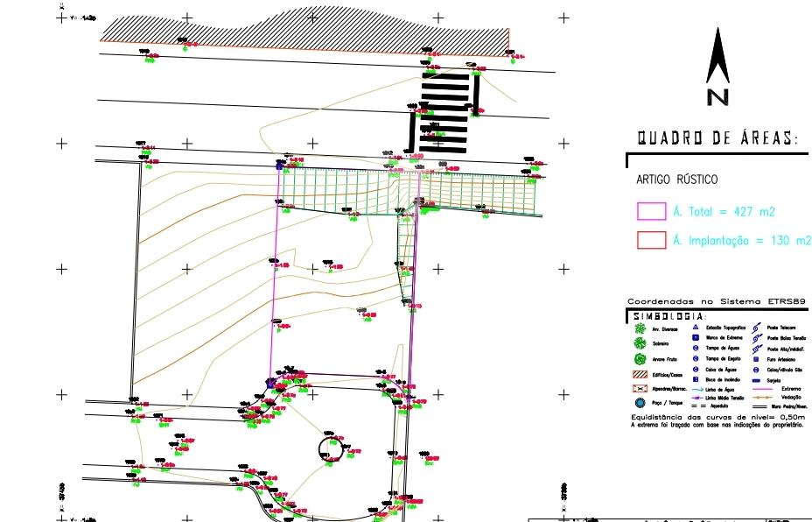The image size is (812, 522).
Task: Select the Boca de Incêndio legend symbol
Action: [x=696, y=379]
